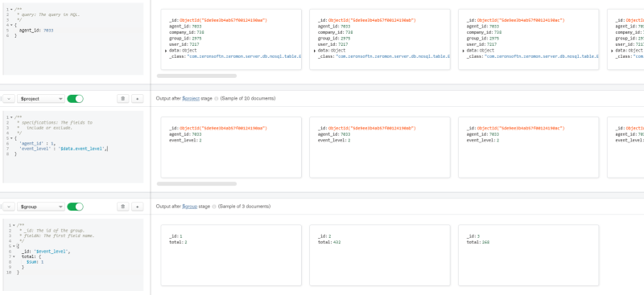Delete the $project stage with trash icon
This screenshot has width=644, height=295.
click(123, 99)
